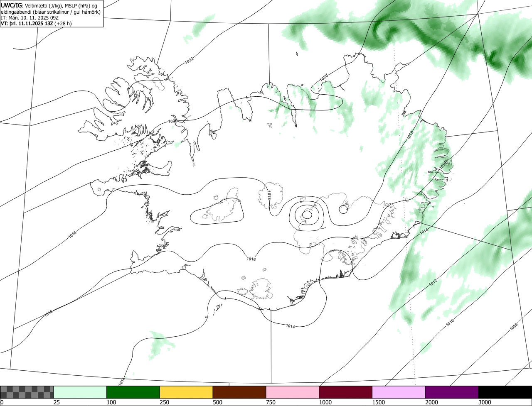Click the 1008 isobar label

point(513,327)
